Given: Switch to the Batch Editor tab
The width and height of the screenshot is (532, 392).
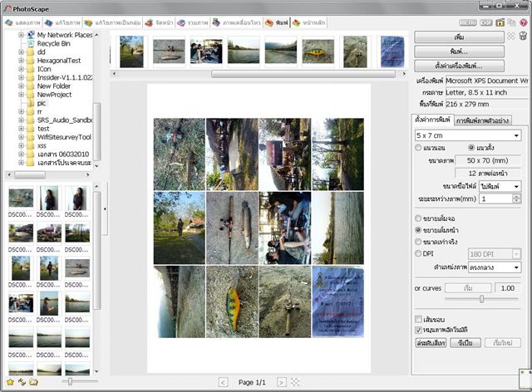Looking at the screenshot, I should click(x=112, y=22).
